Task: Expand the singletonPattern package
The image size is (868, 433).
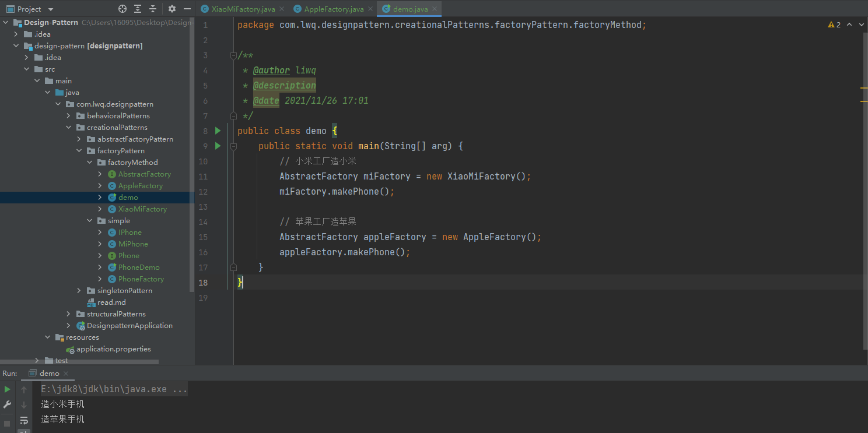Action: 79,291
